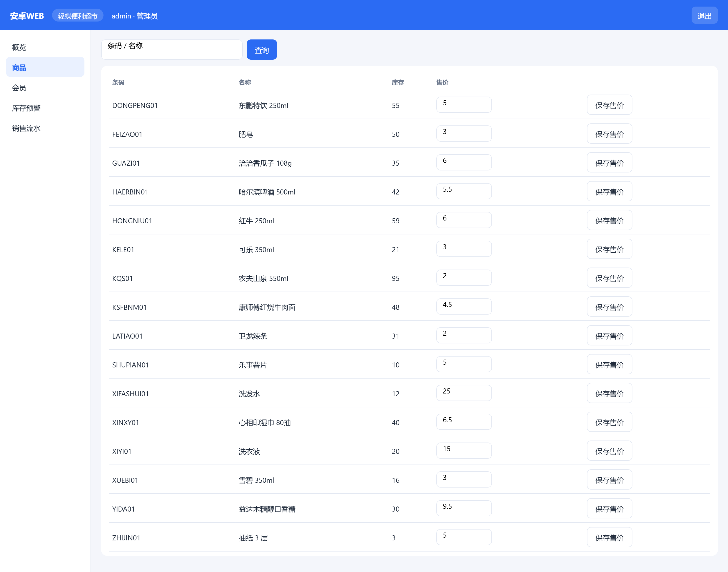Open 销售流水 sales records page
Image resolution: width=728 pixels, height=572 pixels.
click(45, 128)
